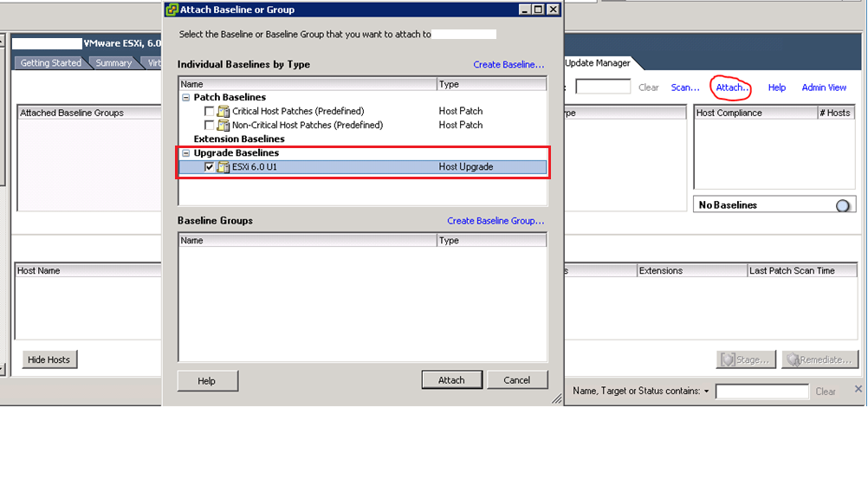The image size is (868, 479).
Task: Click the # Hosts column header
Action: point(836,113)
